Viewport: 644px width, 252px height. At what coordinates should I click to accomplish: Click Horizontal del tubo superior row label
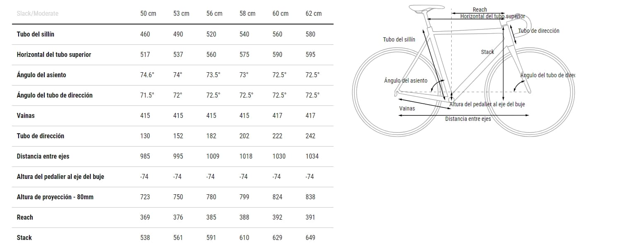[54, 54]
